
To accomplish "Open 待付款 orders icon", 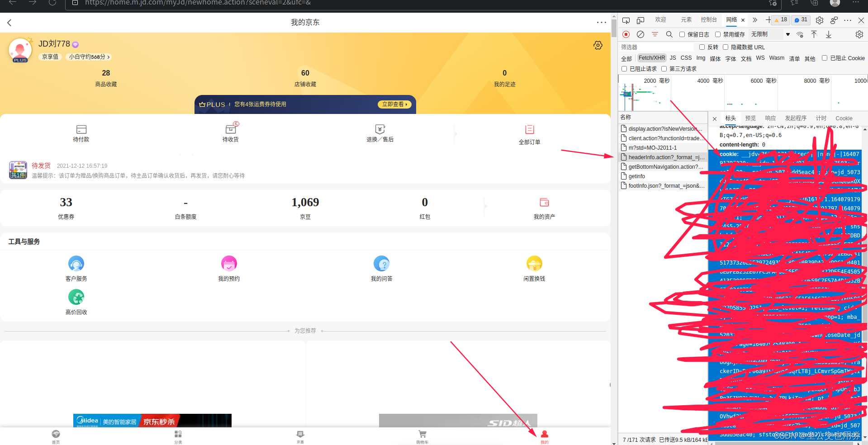I will click(81, 129).
